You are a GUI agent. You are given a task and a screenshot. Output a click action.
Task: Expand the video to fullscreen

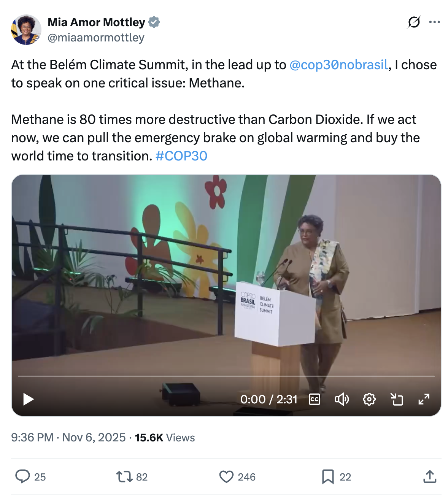point(423,399)
